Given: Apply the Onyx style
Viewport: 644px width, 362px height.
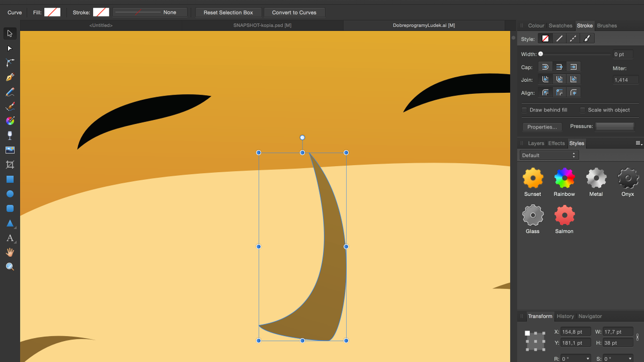Looking at the screenshot, I should point(628,178).
